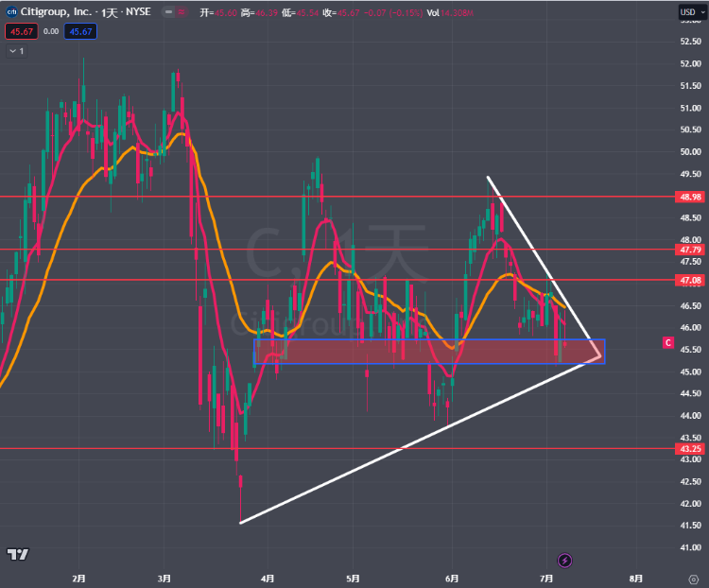Select the 47.79 price level label
The height and width of the screenshot is (588, 709).
[689, 250]
